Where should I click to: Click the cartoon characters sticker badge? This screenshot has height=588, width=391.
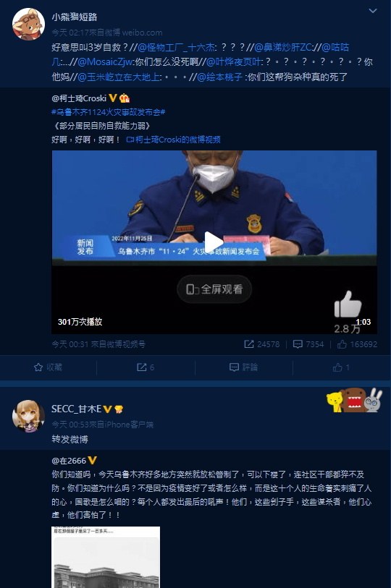click(354, 400)
